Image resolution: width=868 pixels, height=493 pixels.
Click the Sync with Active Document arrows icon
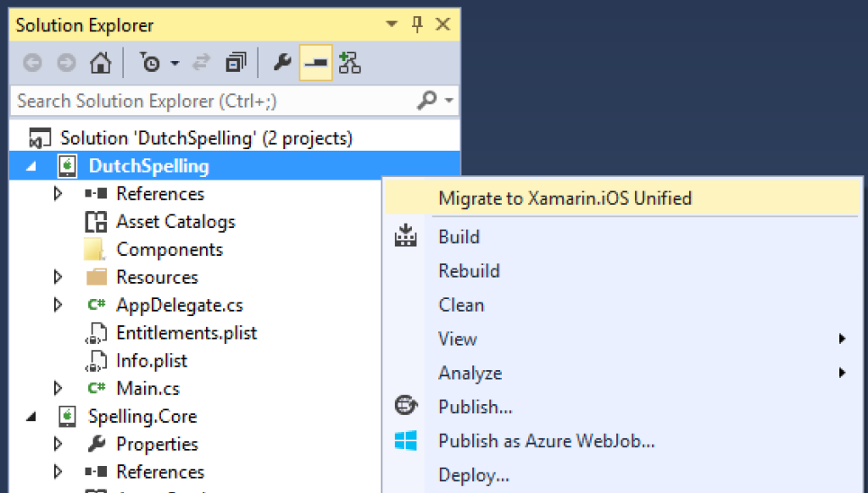click(x=202, y=64)
